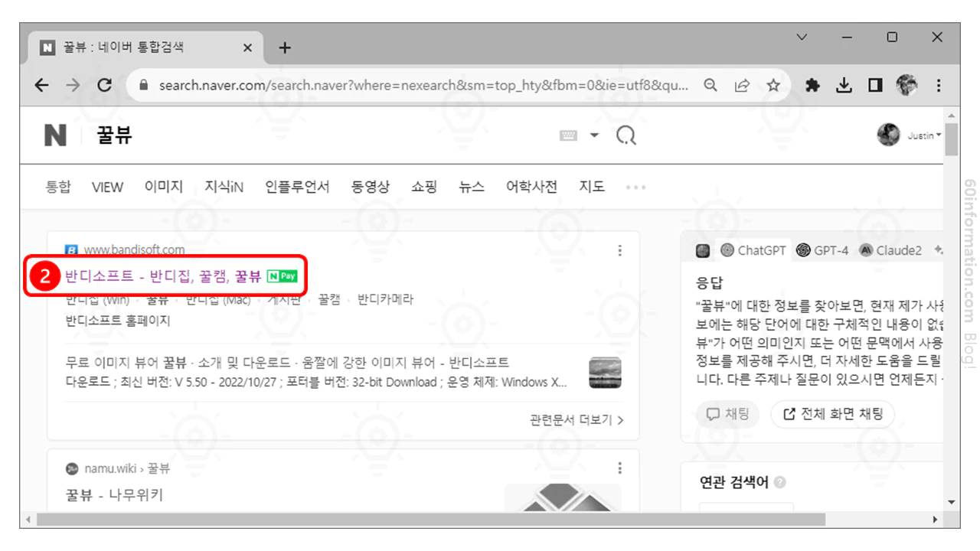Open the 뉴스 tab
980x551 pixels.
point(472,187)
